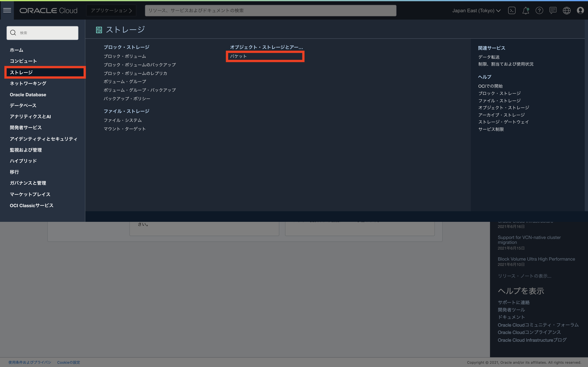Click the language globe icon
The width and height of the screenshot is (588, 367).
point(567,10)
